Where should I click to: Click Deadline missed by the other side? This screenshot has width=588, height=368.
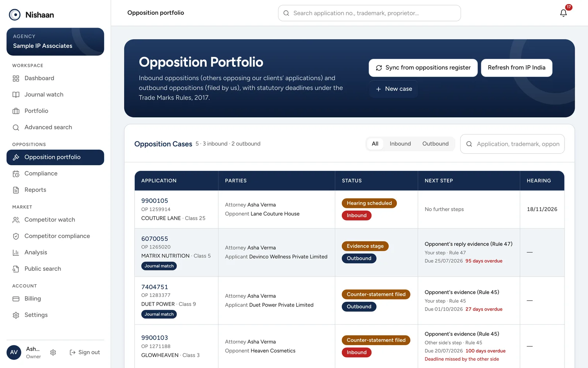click(x=462, y=359)
